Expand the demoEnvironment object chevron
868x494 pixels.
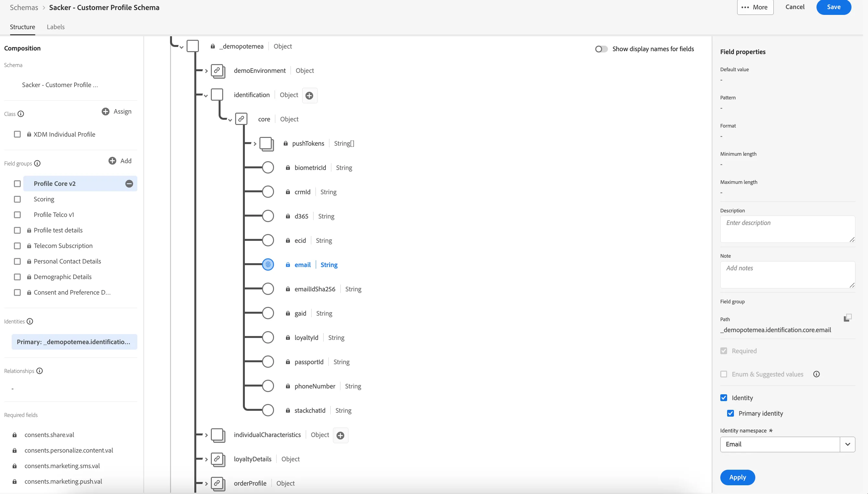(206, 71)
